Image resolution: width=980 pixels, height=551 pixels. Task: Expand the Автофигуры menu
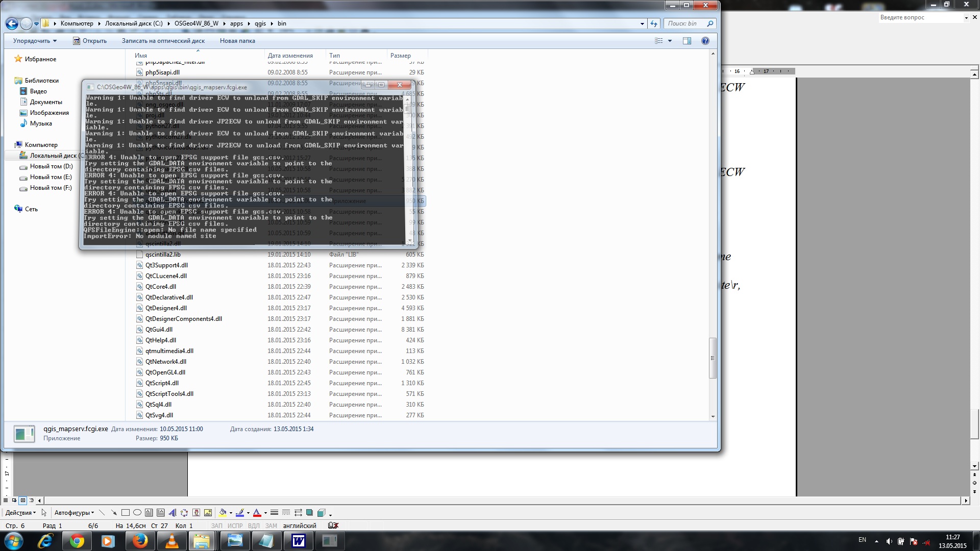pyautogui.click(x=74, y=513)
